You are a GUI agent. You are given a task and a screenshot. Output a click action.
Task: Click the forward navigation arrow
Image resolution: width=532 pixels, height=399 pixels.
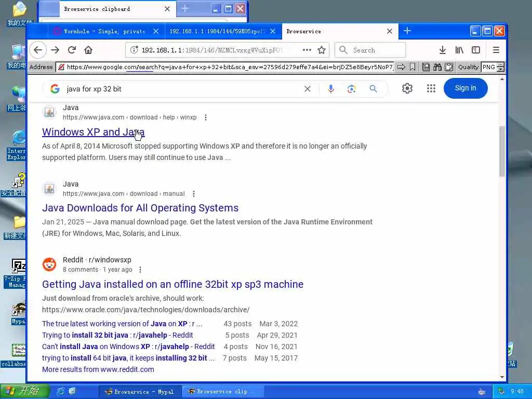click(x=55, y=50)
